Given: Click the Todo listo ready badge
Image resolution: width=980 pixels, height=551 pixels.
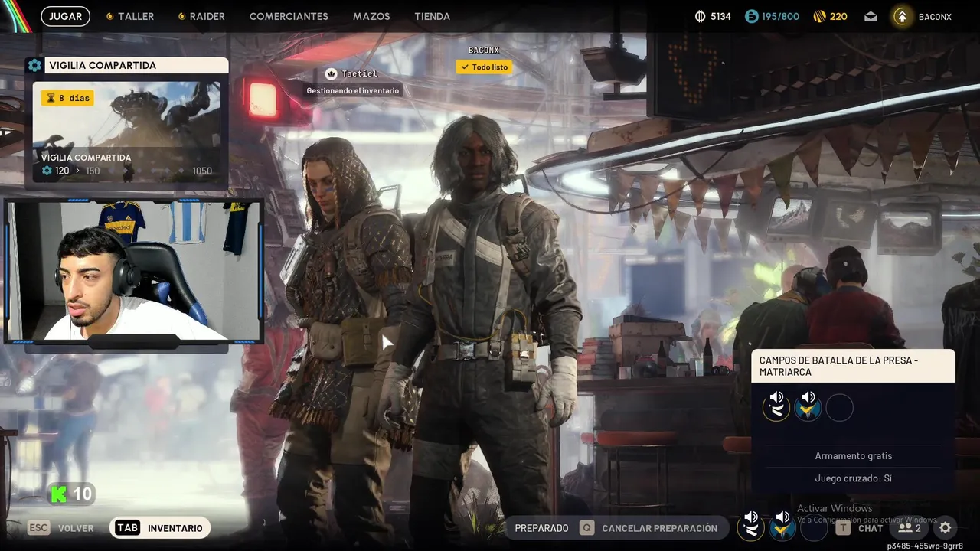Looking at the screenshot, I should coord(484,67).
